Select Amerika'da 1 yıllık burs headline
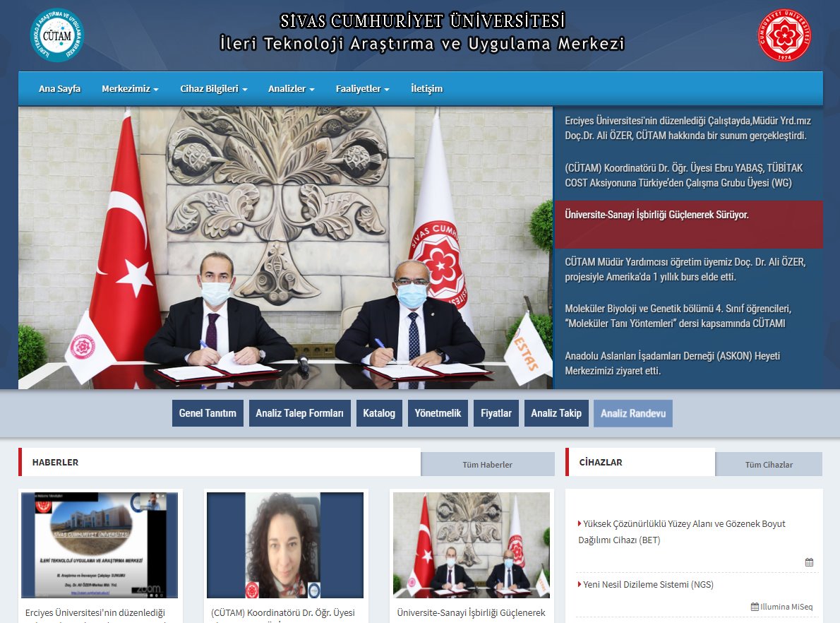 [688, 270]
